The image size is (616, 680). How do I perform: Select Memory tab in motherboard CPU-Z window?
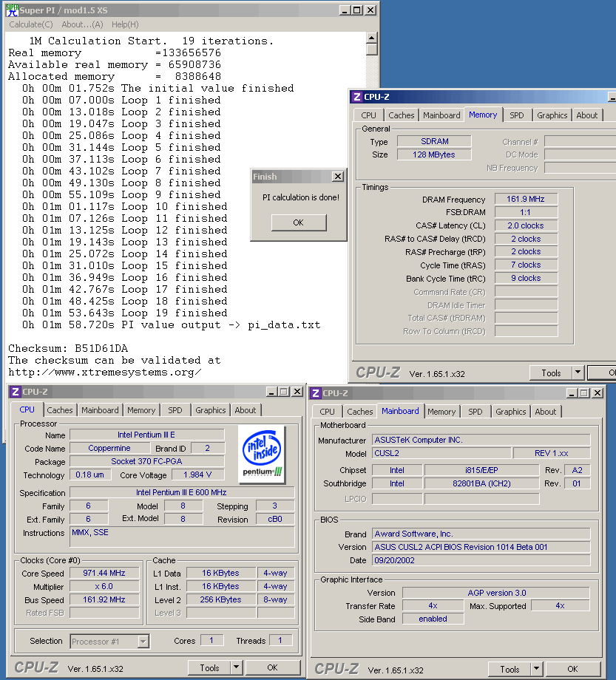pyautogui.click(x=441, y=412)
